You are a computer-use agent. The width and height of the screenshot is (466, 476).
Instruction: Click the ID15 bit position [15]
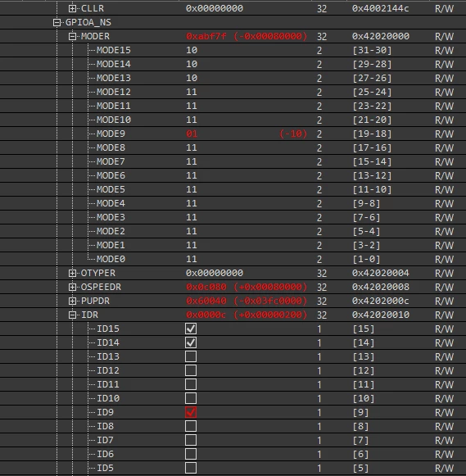click(x=364, y=329)
